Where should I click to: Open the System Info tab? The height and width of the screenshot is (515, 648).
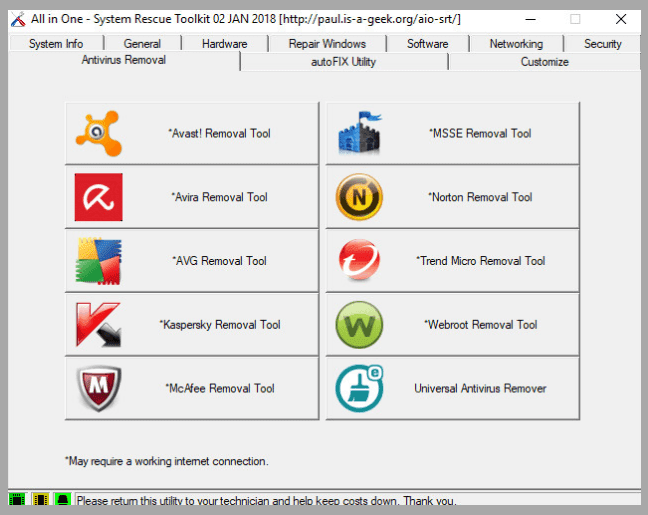[x=56, y=44]
